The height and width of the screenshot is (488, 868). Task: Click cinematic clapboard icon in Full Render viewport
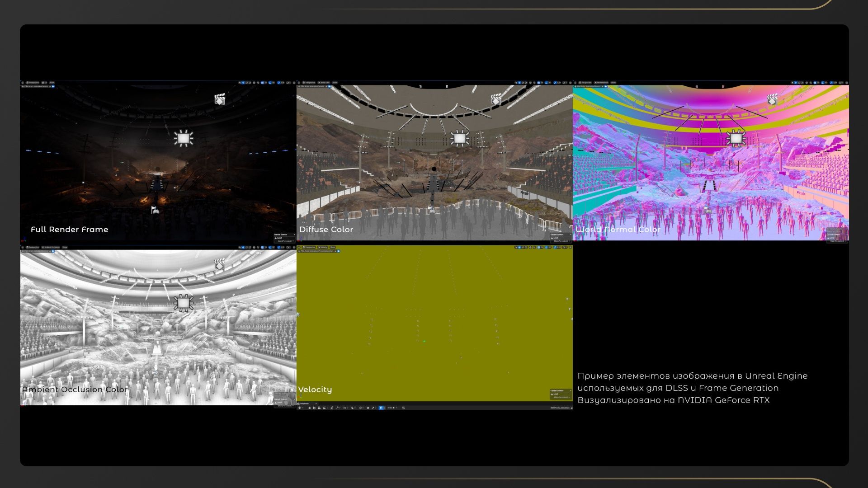point(220,99)
